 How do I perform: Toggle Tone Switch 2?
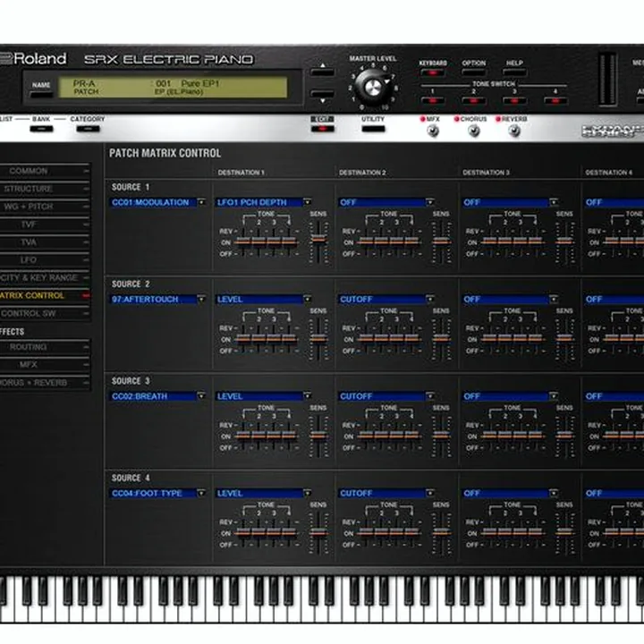point(473,100)
